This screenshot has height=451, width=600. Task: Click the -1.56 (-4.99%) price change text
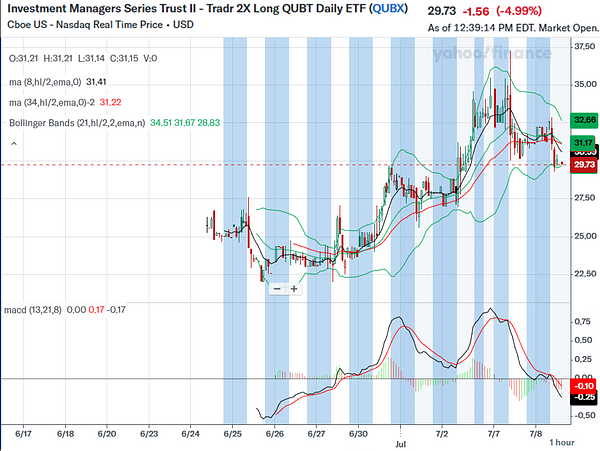[x=502, y=11]
